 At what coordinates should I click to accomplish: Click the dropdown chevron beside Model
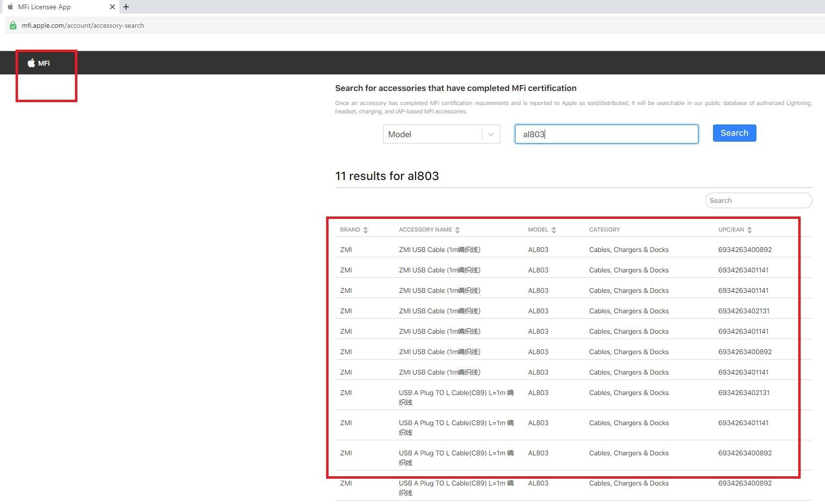pyautogui.click(x=491, y=134)
